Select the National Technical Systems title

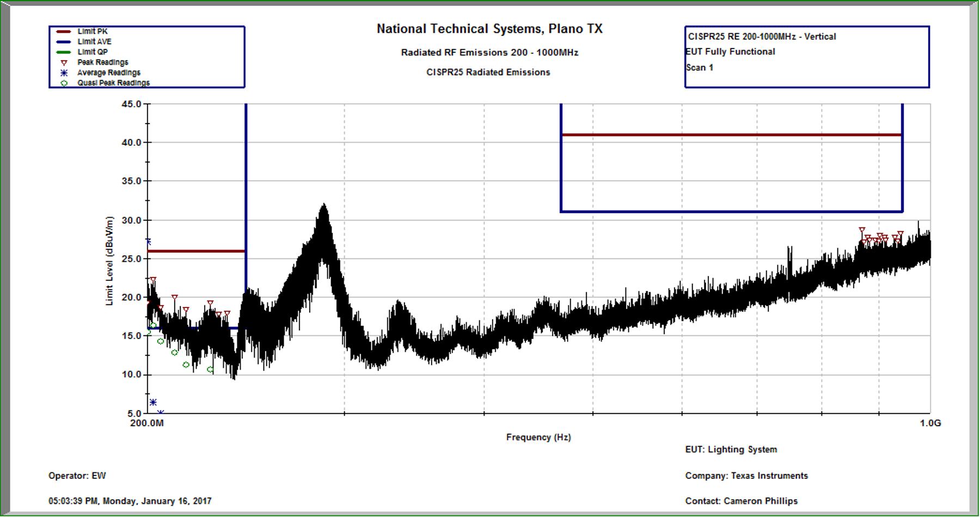(489, 29)
